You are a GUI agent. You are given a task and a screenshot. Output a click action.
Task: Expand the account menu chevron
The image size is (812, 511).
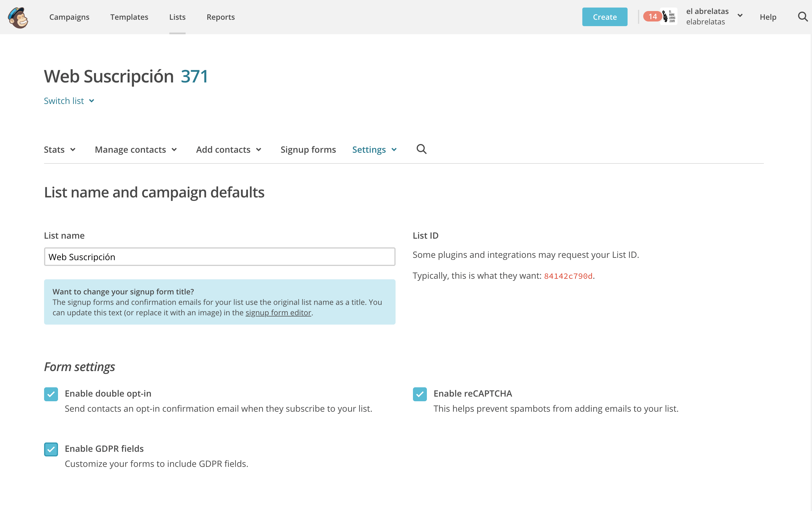pyautogui.click(x=740, y=16)
